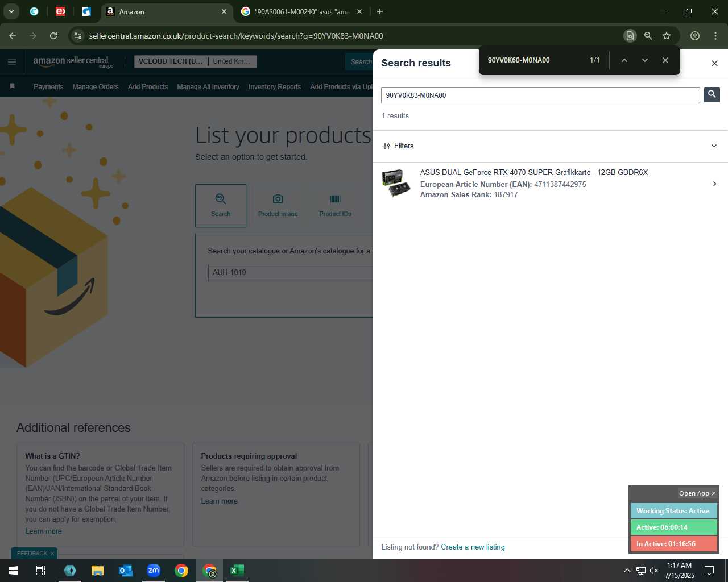
Task: Switch to the red pinned tab
Action: [x=60, y=11]
